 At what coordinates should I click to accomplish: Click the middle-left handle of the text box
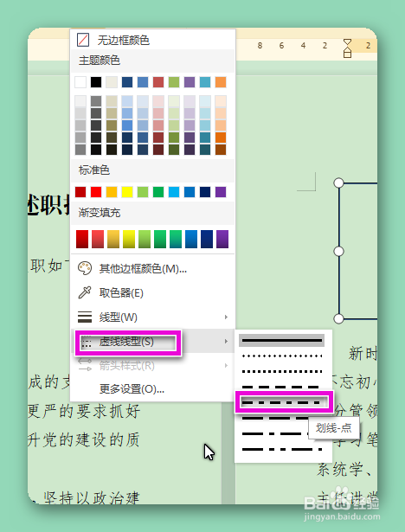(338, 252)
